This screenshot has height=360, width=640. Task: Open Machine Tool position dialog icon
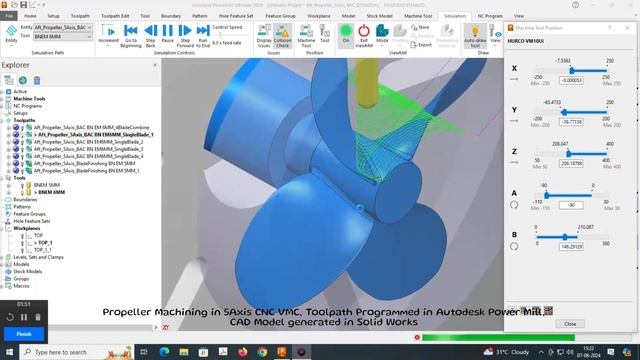(x=306, y=36)
